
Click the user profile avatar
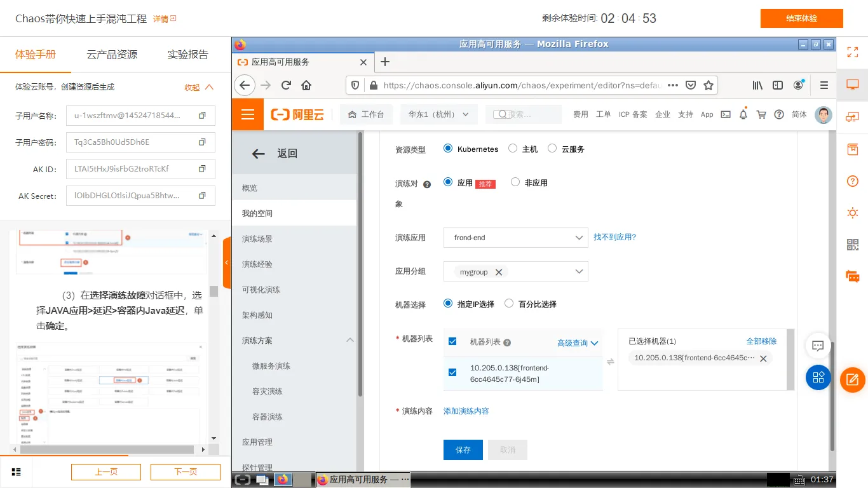coord(824,114)
